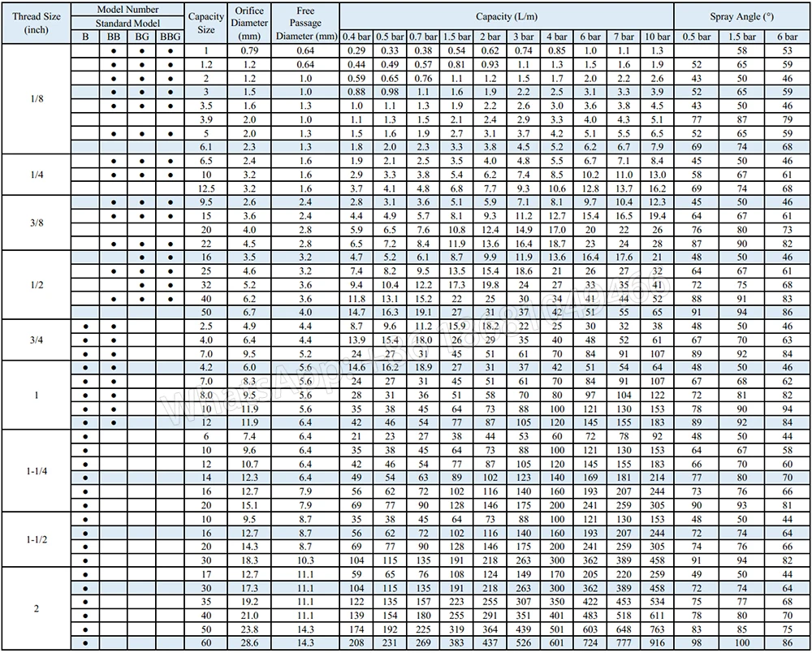Click the 'Standard Model' subheader

click(x=128, y=23)
